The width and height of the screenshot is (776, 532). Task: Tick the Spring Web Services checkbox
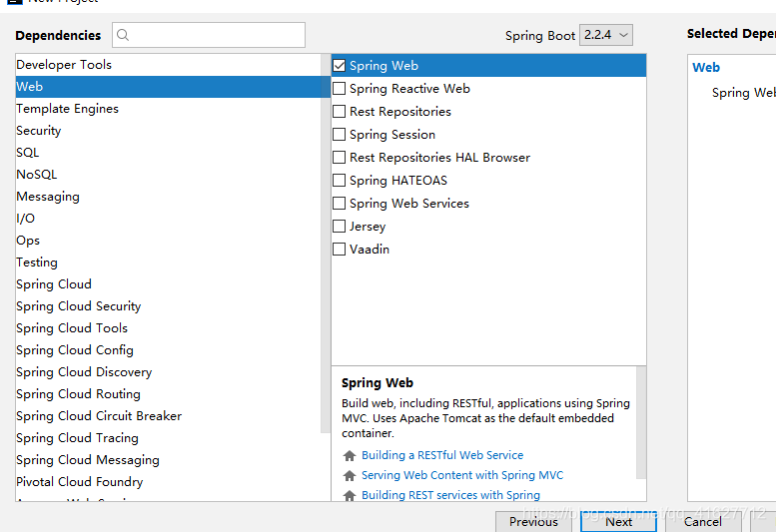[x=339, y=204]
